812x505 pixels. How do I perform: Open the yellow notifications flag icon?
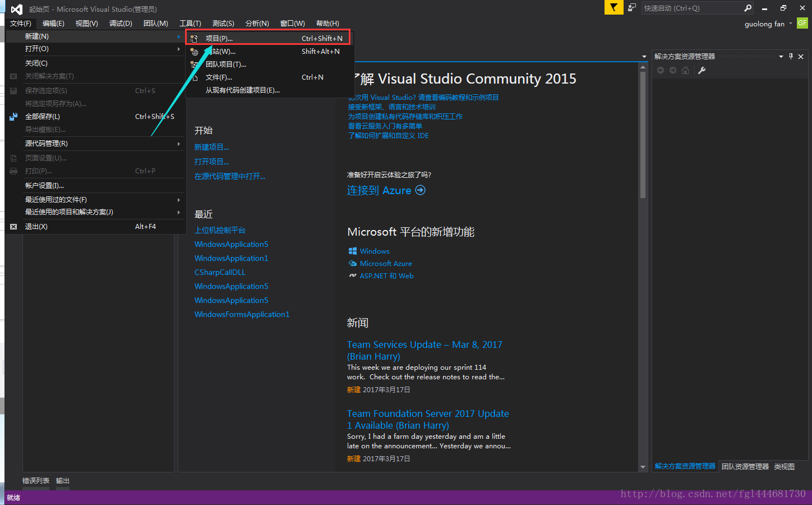click(613, 7)
